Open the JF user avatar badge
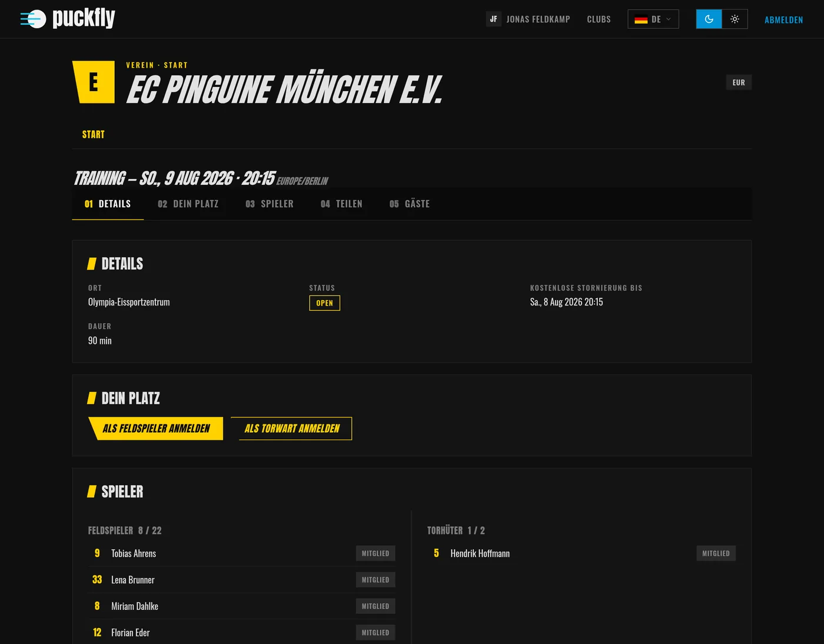824x644 pixels. click(493, 19)
